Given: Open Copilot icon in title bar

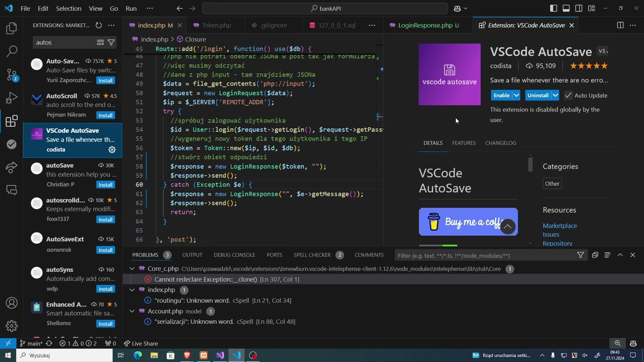Looking at the screenshot, I should pyautogui.click(x=457, y=9).
